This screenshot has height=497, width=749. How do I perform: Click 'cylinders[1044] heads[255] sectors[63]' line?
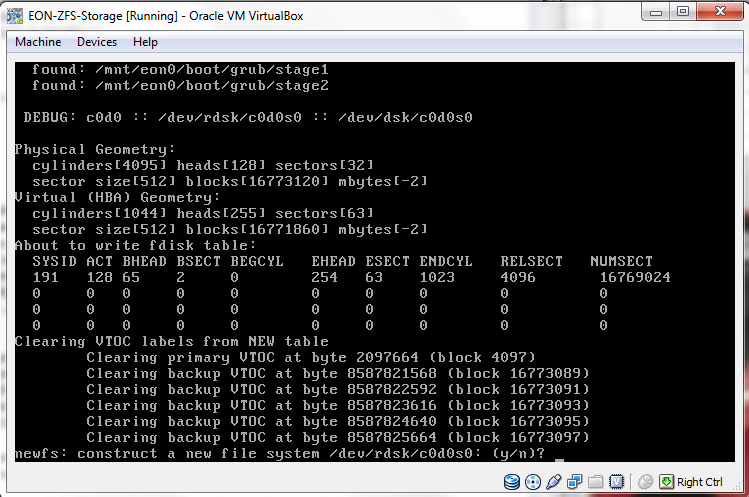pyautogui.click(x=203, y=213)
